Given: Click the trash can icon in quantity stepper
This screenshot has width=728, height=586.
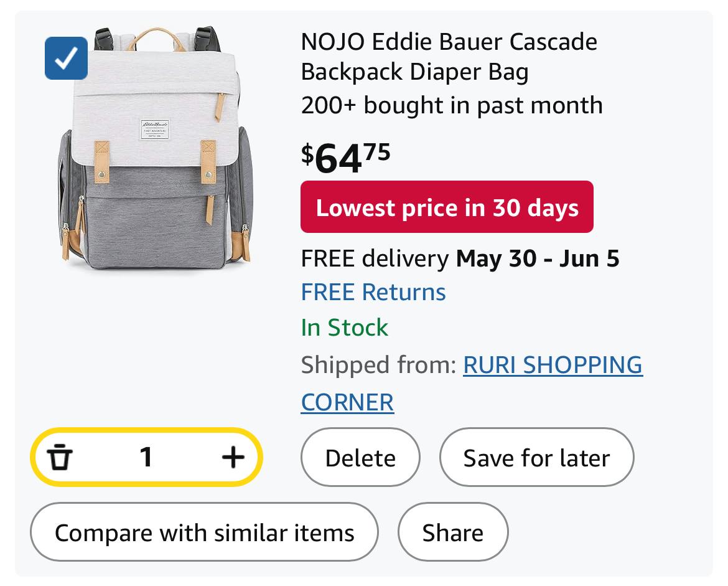Looking at the screenshot, I should tap(60, 457).
